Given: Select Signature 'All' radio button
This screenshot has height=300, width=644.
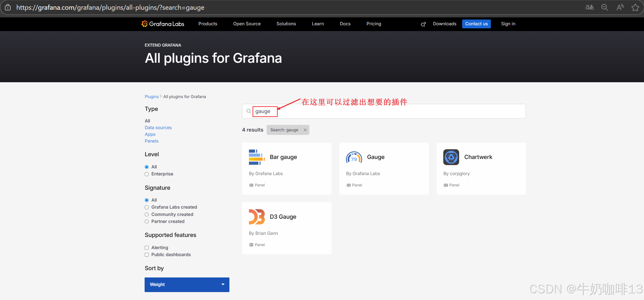Looking at the screenshot, I should [x=147, y=200].
